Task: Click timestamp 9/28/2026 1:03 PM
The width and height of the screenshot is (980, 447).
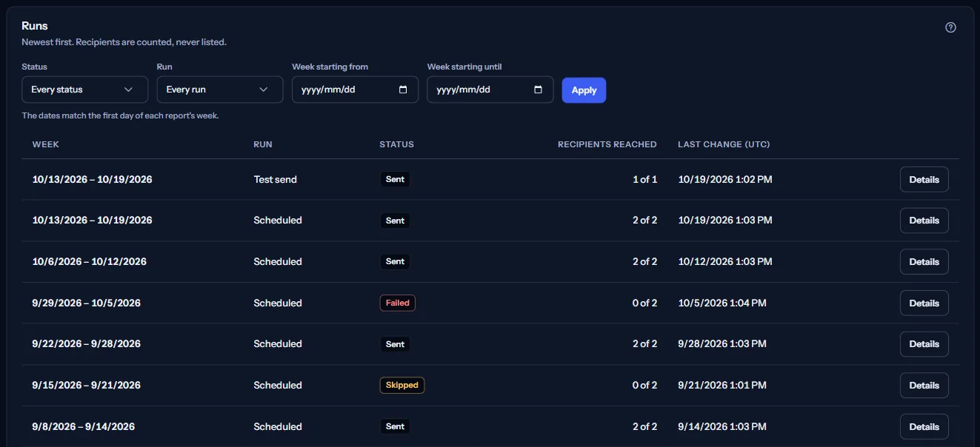Action: click(x=722, y=343)
